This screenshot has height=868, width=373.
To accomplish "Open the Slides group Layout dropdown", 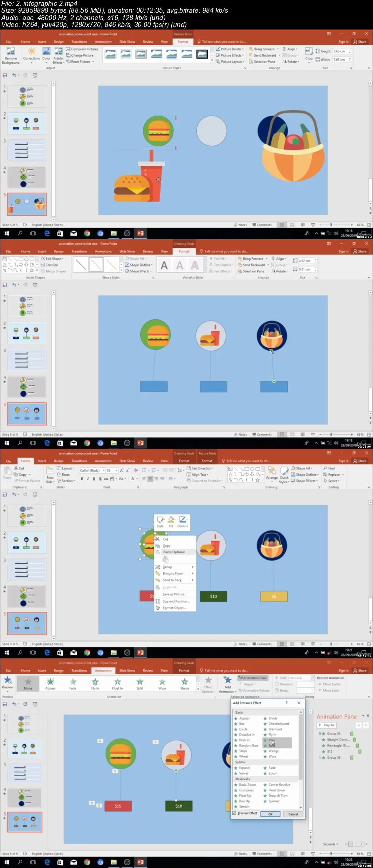I will [x=66, y=468].
